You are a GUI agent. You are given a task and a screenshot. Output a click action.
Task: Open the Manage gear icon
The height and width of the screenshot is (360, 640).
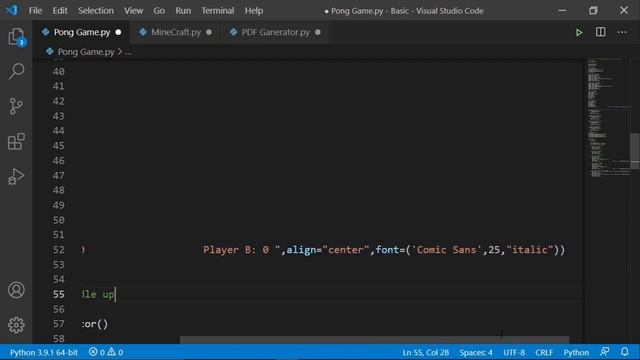pos(16,325)
